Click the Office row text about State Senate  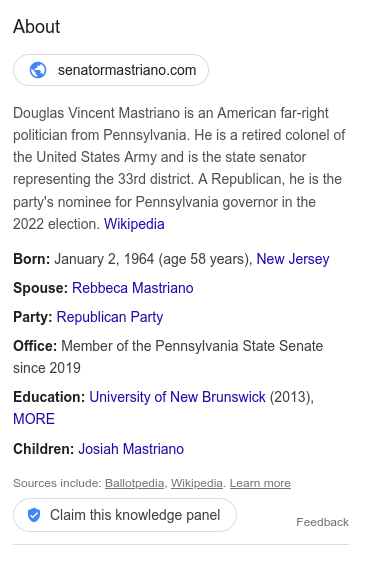point(168,357)
